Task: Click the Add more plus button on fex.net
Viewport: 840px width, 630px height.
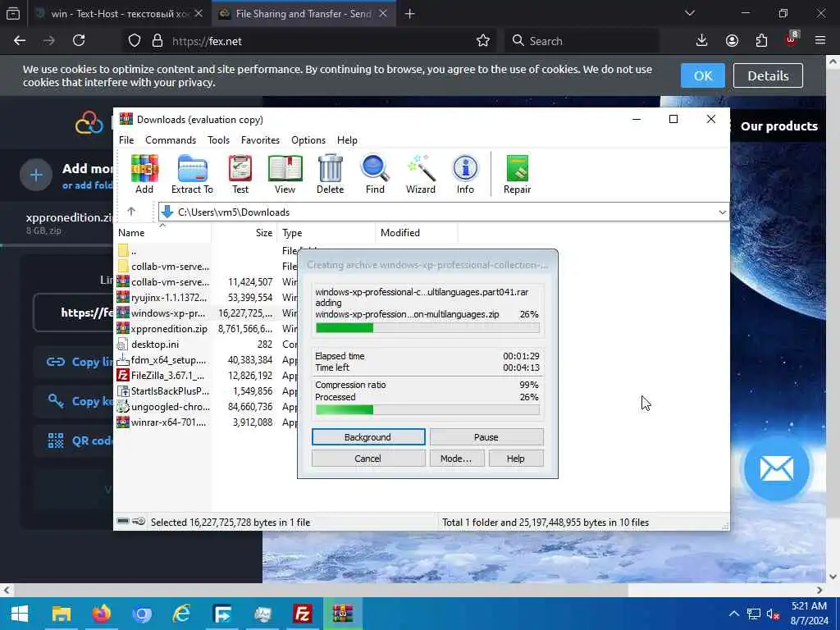Action: 36,175
